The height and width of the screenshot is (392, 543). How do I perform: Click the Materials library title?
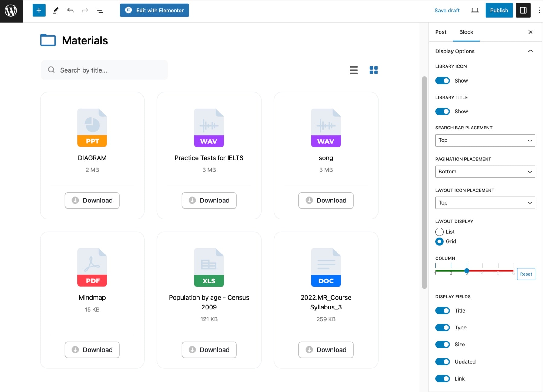(85, 40)
